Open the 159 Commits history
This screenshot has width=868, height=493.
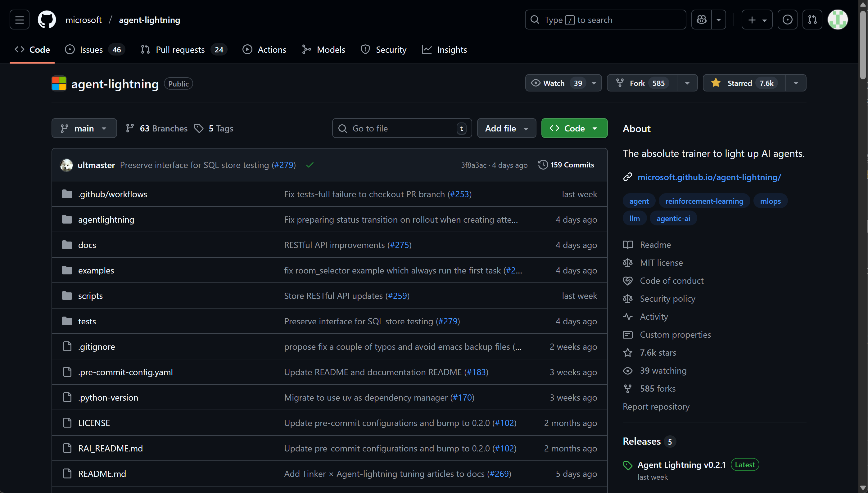click(x=566, y=165)
